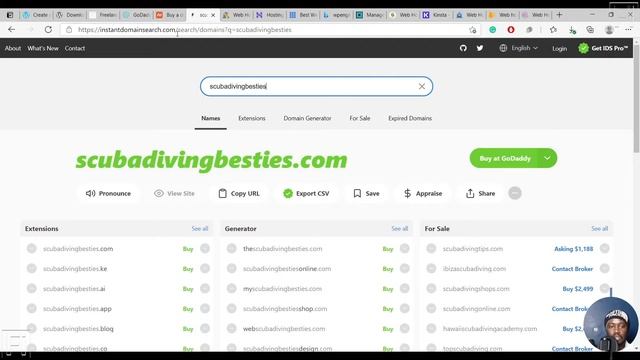Open the Twitter icon link

pyautogui.click(x=480, y=48)
